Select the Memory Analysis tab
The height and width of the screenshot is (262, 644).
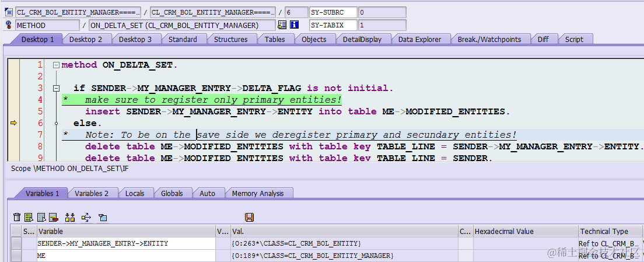[257, 193]
